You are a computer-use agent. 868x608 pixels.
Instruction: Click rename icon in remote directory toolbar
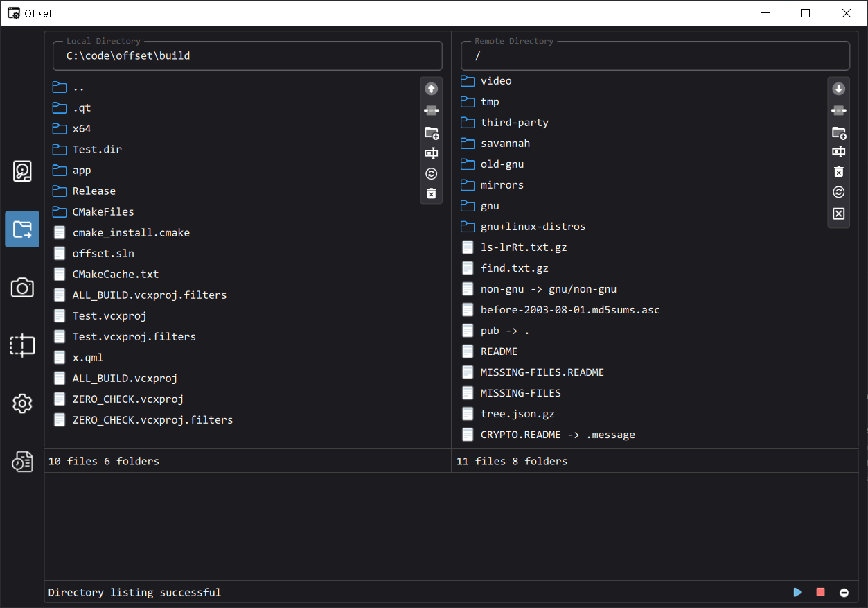pyautogui.click(x=839, y=152)
